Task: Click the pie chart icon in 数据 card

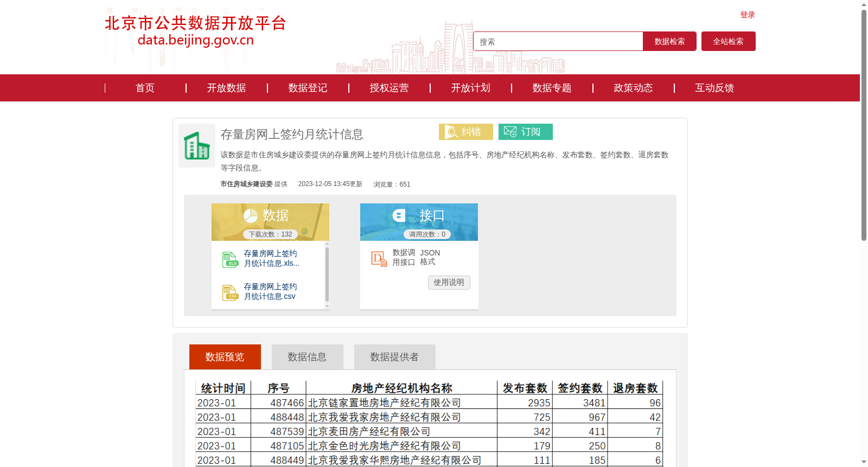Action: (x=251, y=216)
